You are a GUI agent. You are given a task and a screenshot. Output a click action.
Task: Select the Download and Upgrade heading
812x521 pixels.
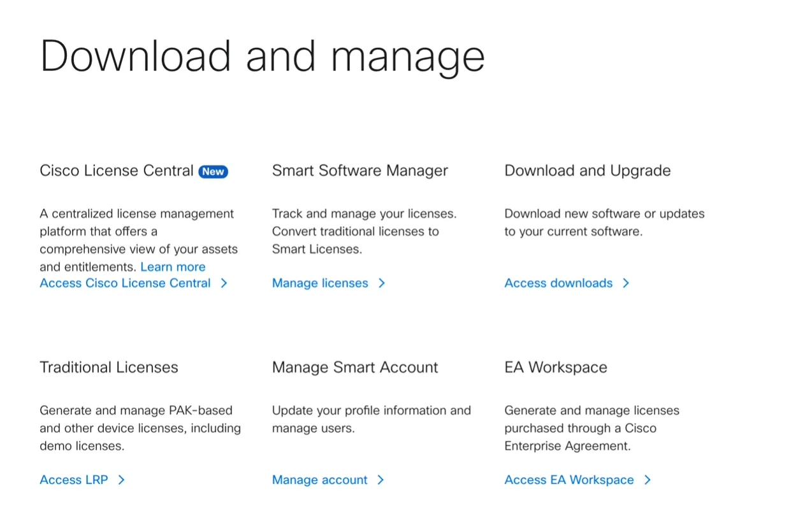pyautogui.click(x=588, y=171)
